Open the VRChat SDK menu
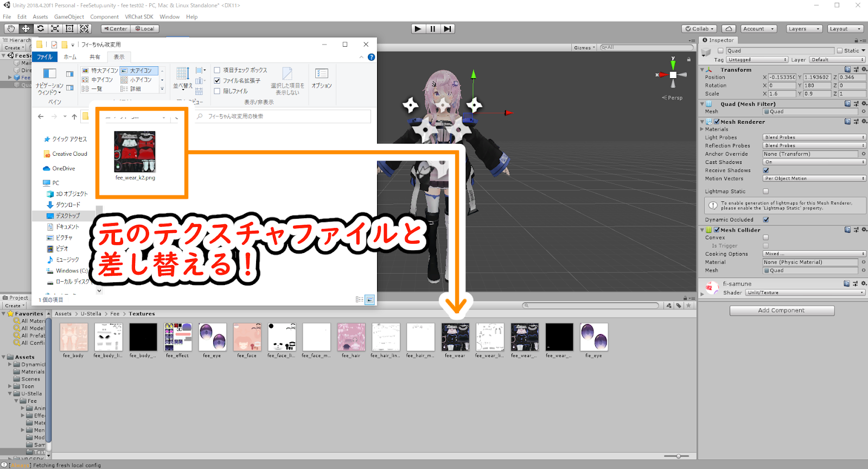Image resolution: width=868 pixels, height=469 pixels. (139, 17)
